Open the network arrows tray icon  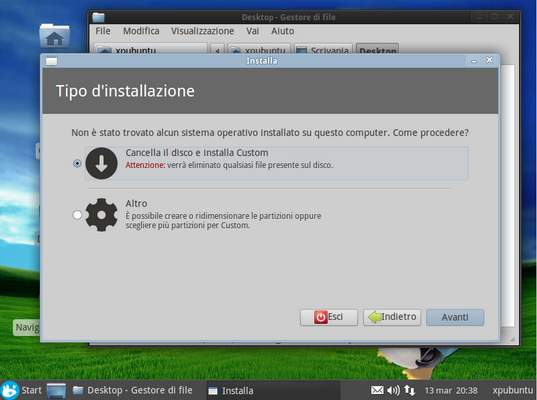click(409, 390)
